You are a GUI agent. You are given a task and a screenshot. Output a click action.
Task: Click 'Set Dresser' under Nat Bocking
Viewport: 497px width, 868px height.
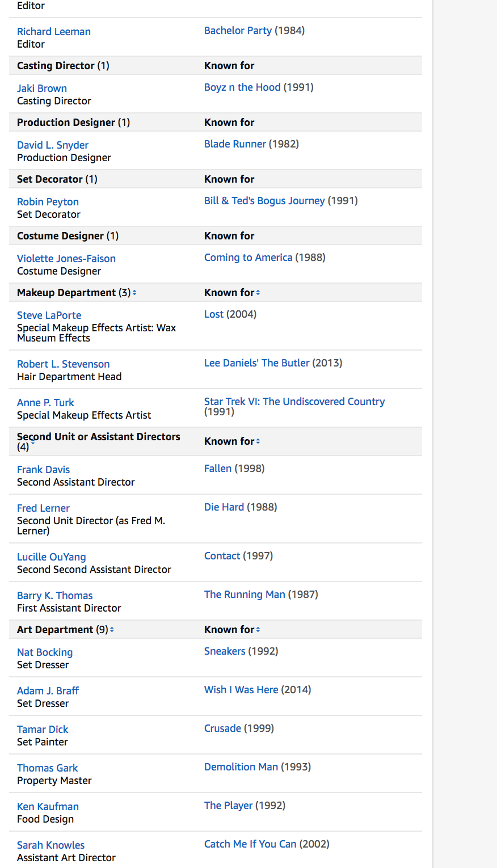(43, 665)
